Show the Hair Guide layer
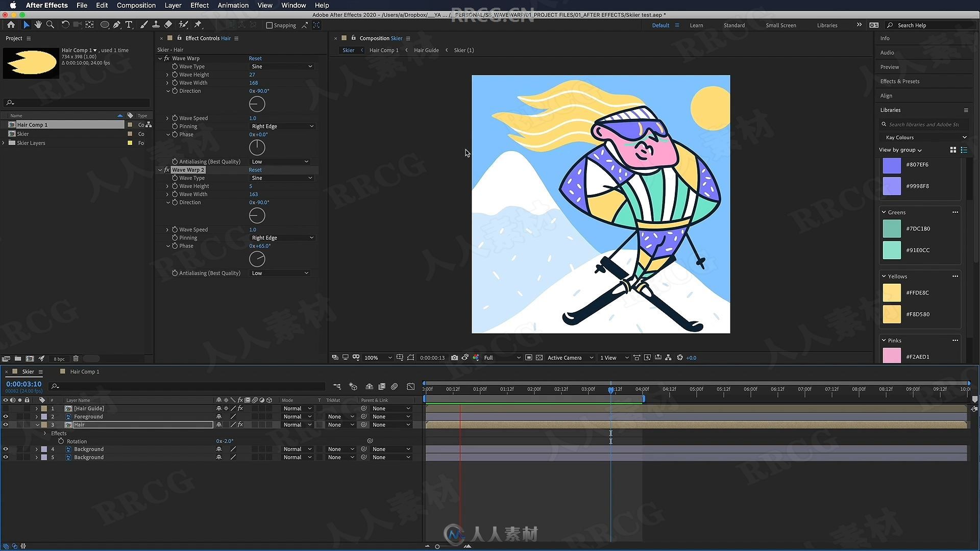980x551 pixels. pyautogui.click(x=6, y=409)
